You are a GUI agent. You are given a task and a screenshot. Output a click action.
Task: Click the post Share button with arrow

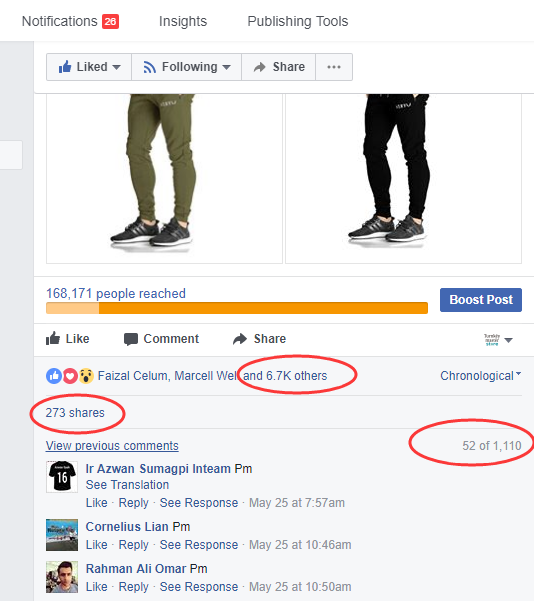pos(260,339)
